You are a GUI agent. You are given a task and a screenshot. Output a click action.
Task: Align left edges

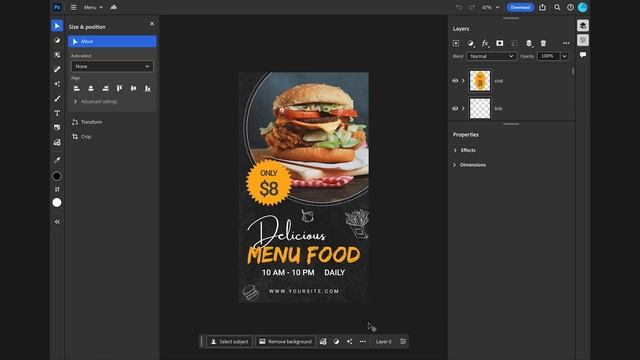76,88
